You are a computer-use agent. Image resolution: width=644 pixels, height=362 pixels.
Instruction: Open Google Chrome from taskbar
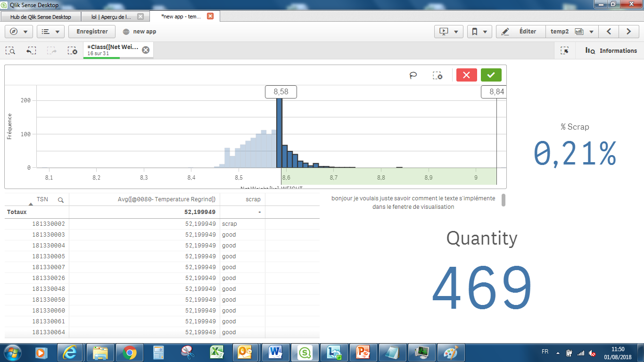[x=129, y=352]
